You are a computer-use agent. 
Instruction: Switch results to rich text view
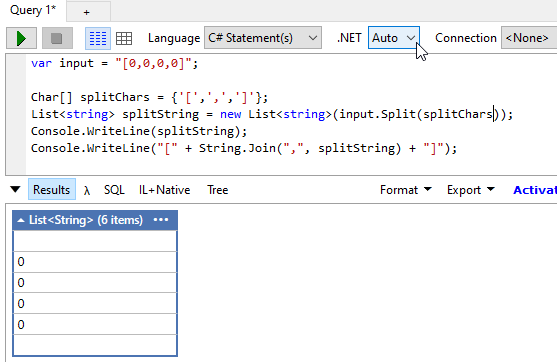tap(98, 38)
